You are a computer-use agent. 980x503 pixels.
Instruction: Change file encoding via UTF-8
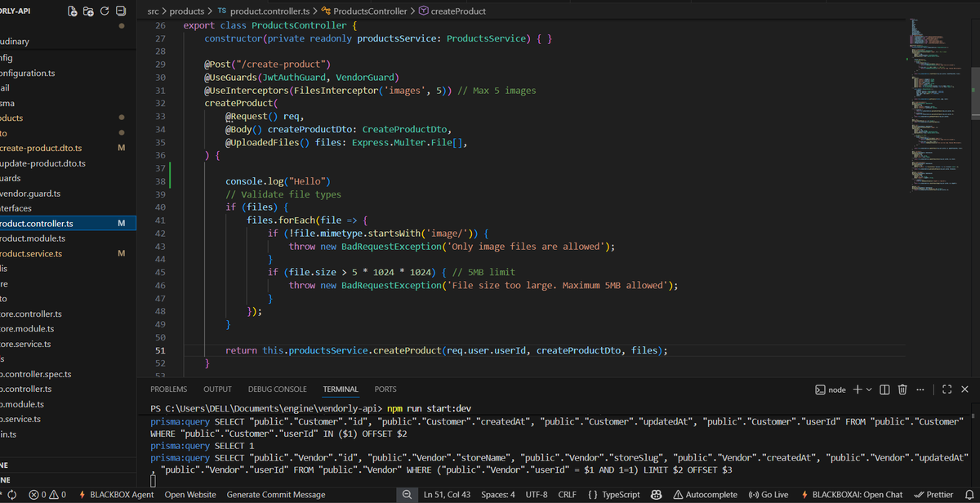[537, 495]
